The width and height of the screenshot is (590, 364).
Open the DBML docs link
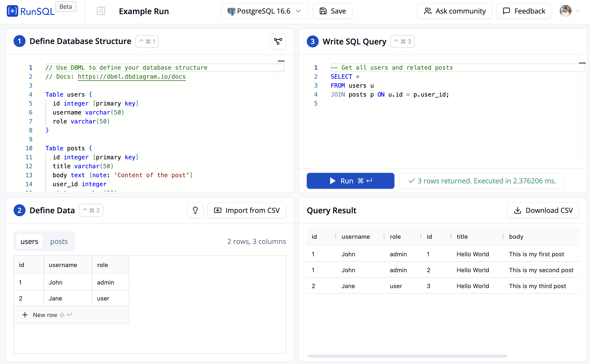[x=132, y=76]
